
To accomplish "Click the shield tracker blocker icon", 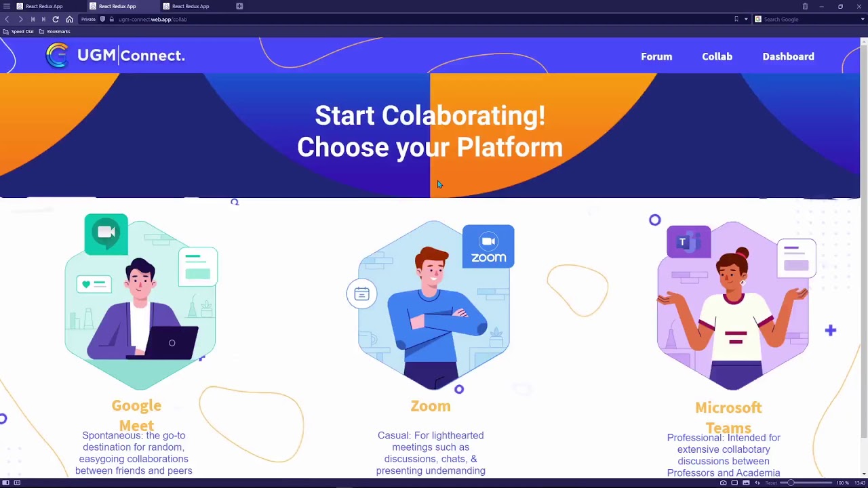I will pos(103,19).
